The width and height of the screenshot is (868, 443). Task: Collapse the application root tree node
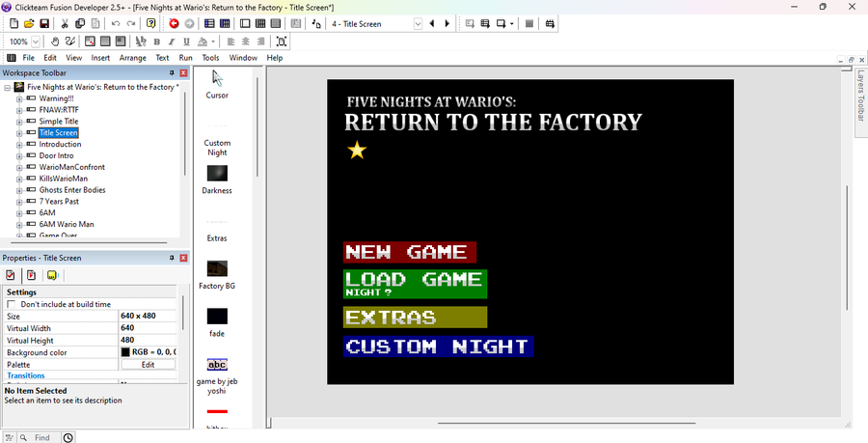point(7,88)
